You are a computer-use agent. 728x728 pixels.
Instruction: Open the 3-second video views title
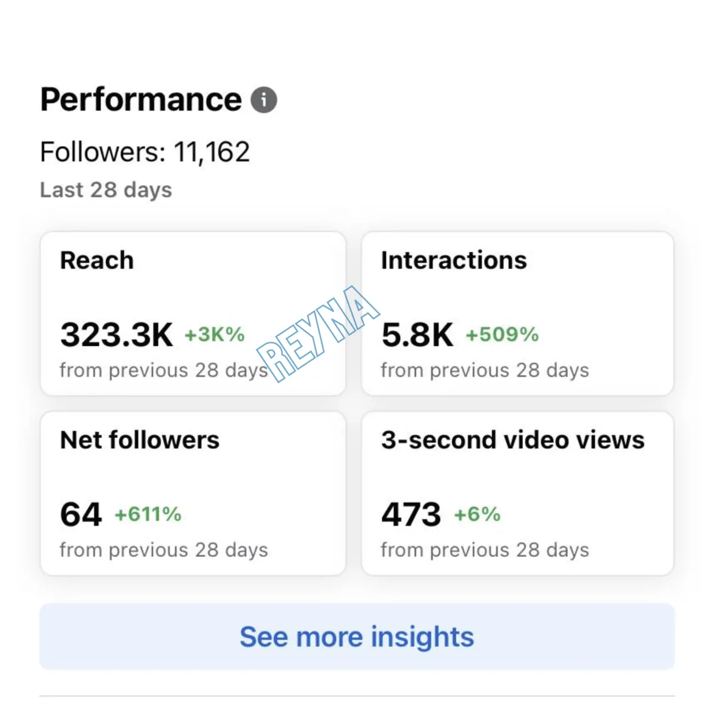513,440
